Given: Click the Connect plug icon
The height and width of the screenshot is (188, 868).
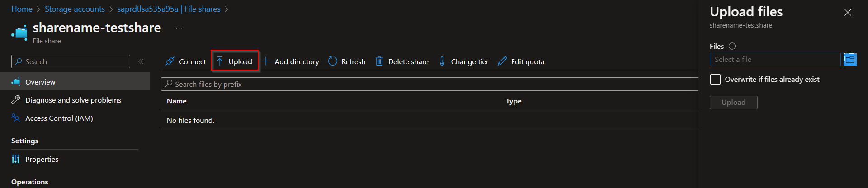Looking at the screenshot, I should click(170, 61).
